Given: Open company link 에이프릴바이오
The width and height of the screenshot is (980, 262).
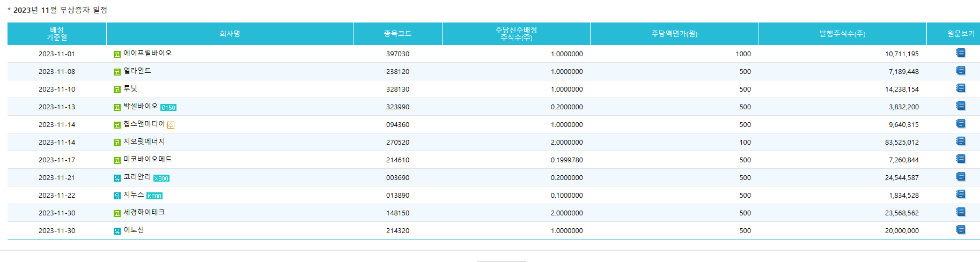Looking at the screenshot, I should point(148,53).
